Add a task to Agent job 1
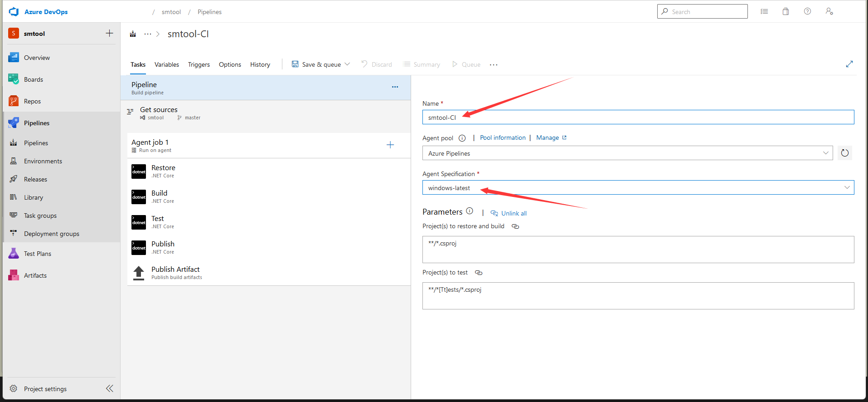Screen dimensions: 868x402 tap(390, 145)
